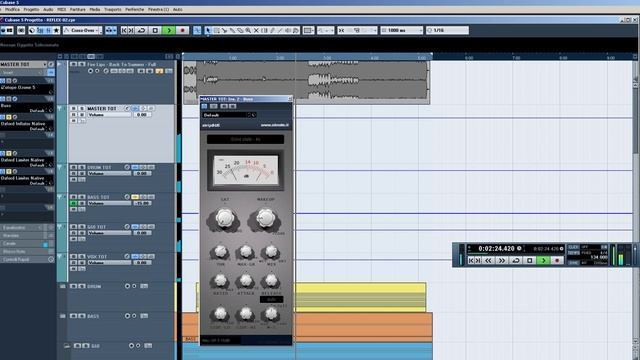Open the Aiuto menu
Screen dimensions: 640x360
point(178,9)
